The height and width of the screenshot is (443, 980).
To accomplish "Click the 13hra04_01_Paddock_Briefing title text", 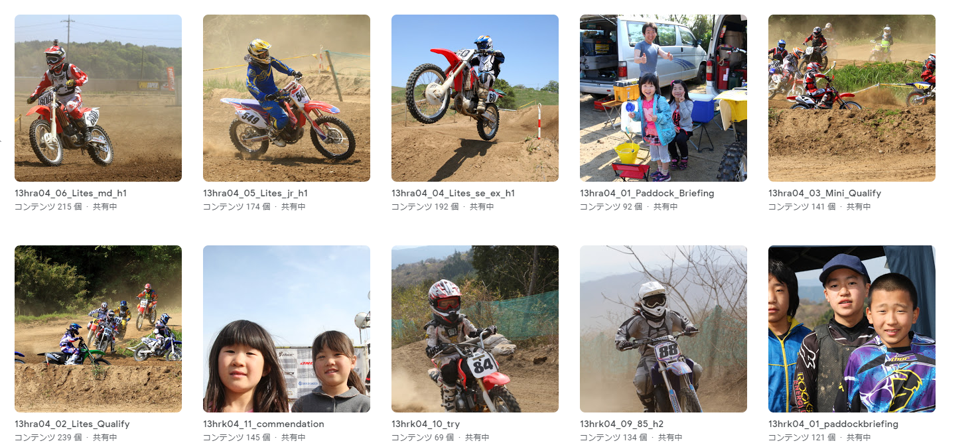I will click(x=647, y=194).
